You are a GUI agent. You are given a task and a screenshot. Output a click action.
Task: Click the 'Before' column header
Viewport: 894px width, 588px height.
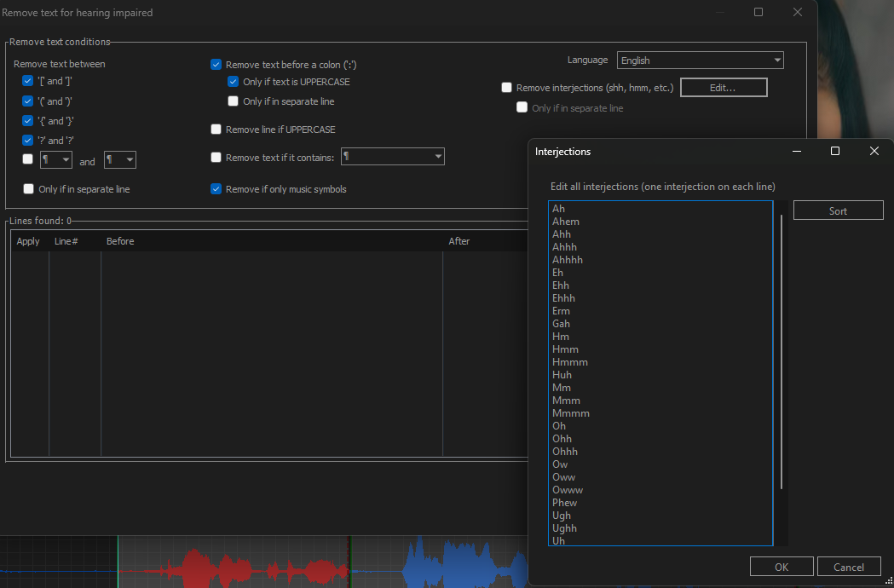click(x=119, y=240)
